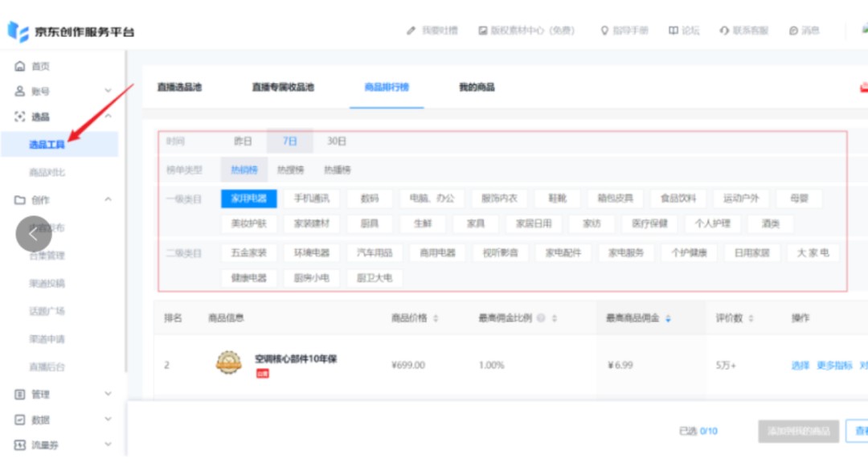The width and height of the screenshot is (868, 463).
Task: Open 版权素材中心 from the top bar
Action: 526,31
